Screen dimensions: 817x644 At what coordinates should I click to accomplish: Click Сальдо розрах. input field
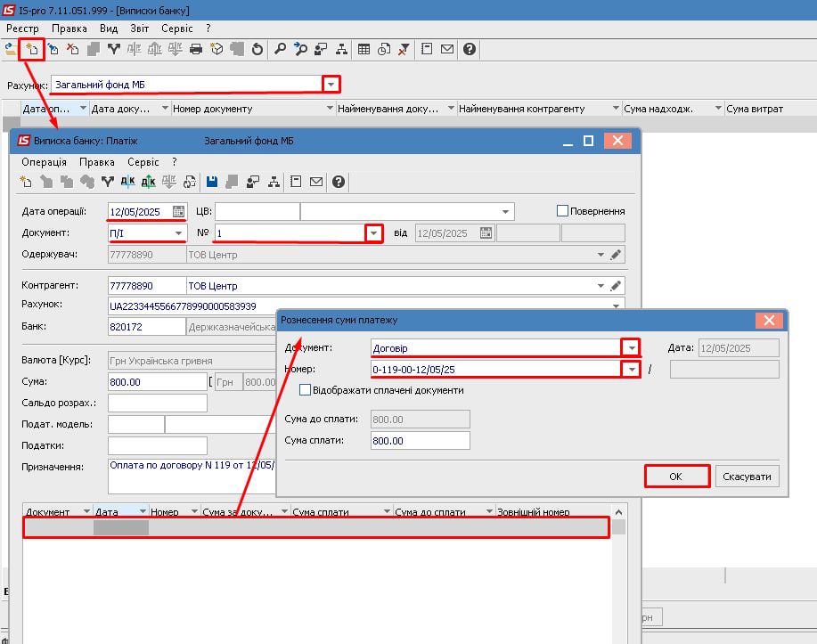[158, 403]
